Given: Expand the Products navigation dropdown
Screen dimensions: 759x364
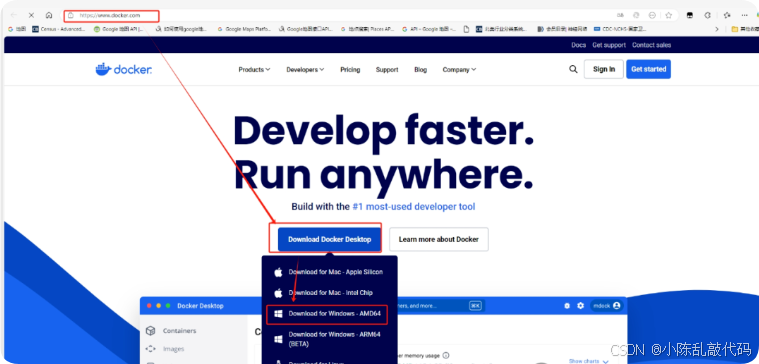Looking at the screenshot, I should point(254,70).
